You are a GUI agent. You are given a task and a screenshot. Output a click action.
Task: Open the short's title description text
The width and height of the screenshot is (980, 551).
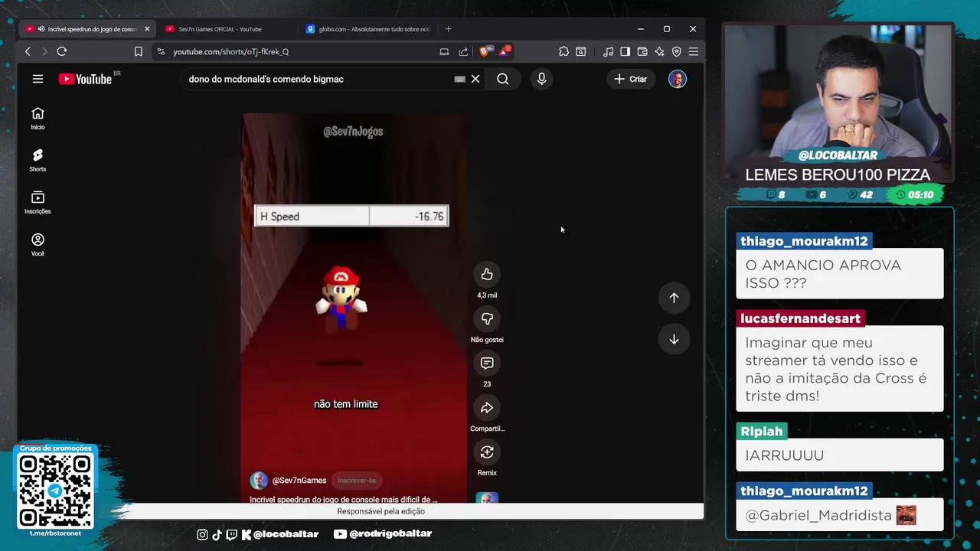343,499
